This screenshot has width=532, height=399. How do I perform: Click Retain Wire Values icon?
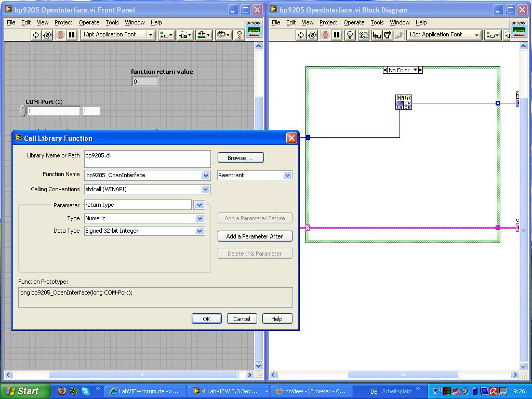tap(363, 35)
